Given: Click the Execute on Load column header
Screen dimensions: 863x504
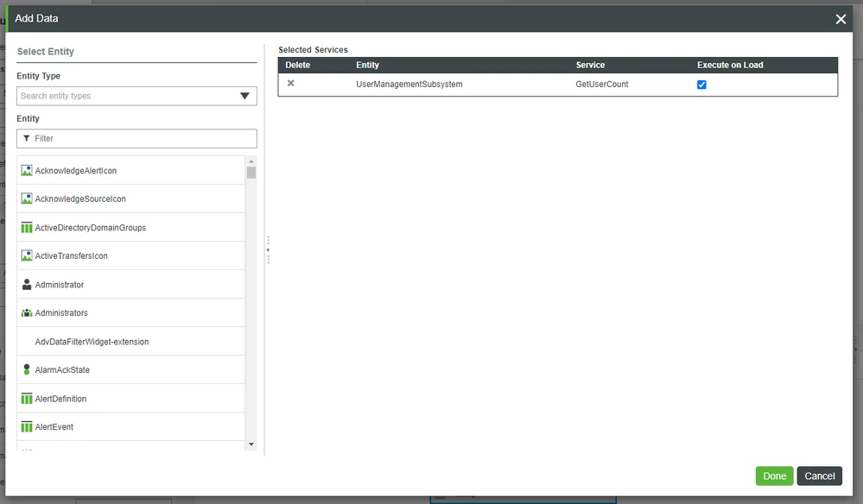Looking at the screenshot, I should click(730, 65).
